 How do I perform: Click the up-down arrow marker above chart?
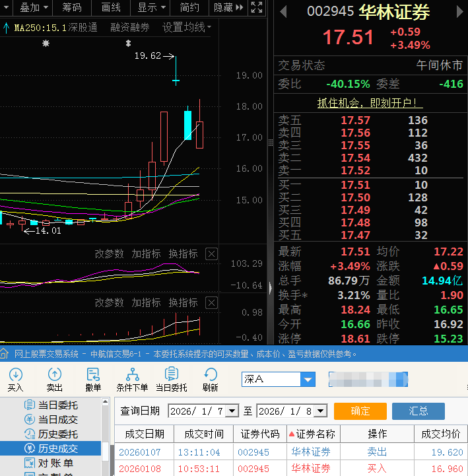point(128,44)
